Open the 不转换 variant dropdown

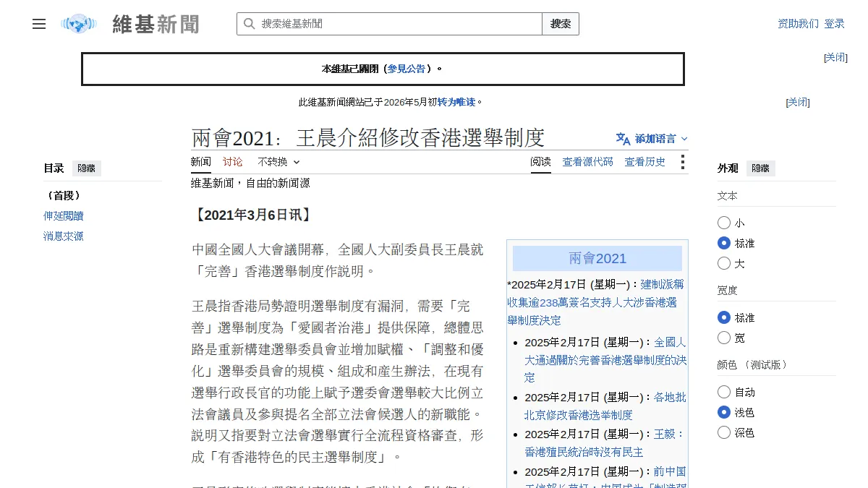tap(278, 162)
